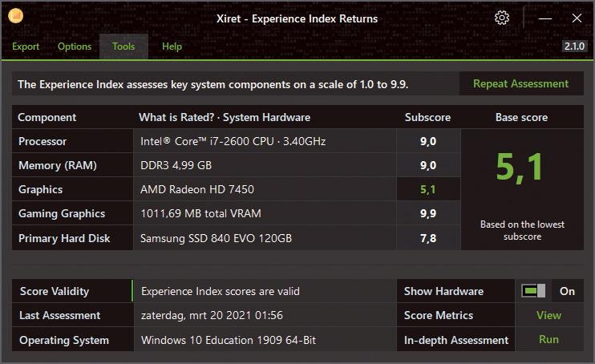Click the Primary Hard Disk label
595x364 pixels.
64,238
